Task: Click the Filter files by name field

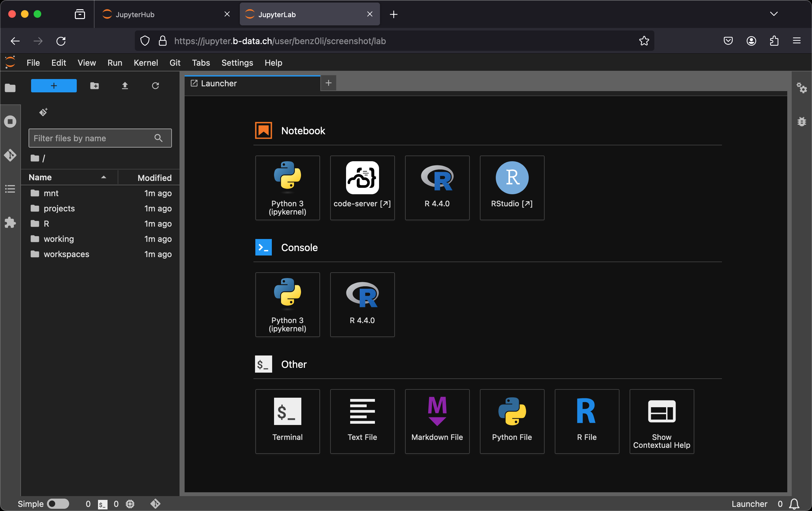Action: click(x=91, y=138)
